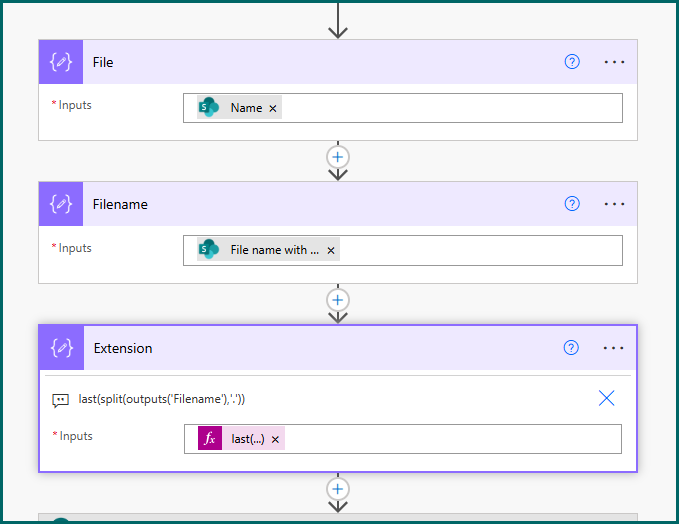679x524 pixels.
Task: Open the File action ellipsis menu
Action: point(614,62)
